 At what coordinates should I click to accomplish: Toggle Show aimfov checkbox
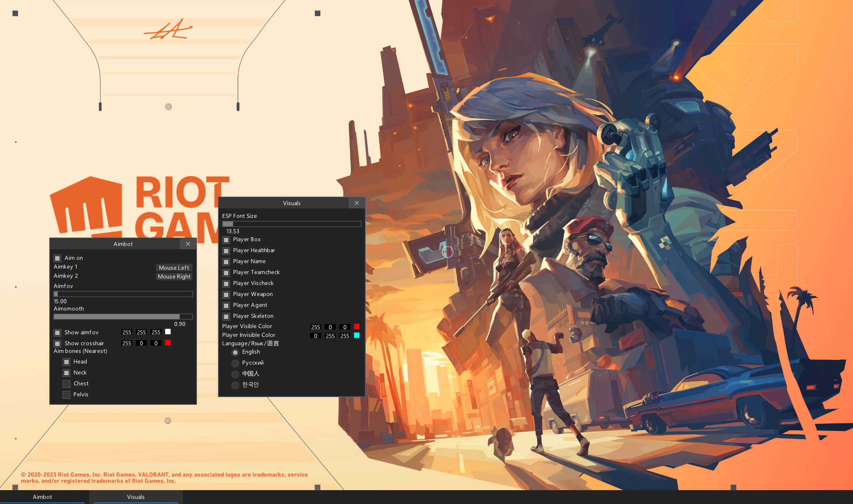coord(57,333)
